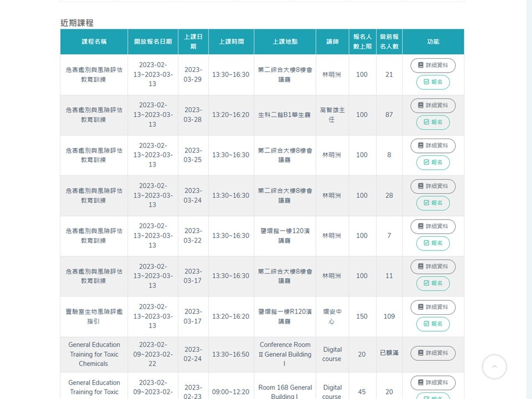Click 報名 for the 2023-03-22 course
The width and height of the screenshot is (532, 399).
point(433,243)
